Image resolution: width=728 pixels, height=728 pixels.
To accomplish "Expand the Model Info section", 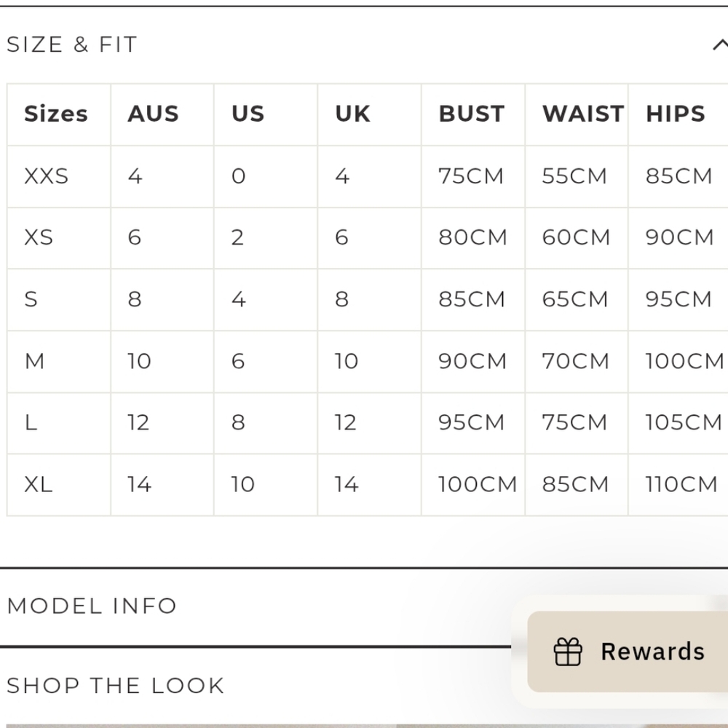I will (x=92, y=606).
